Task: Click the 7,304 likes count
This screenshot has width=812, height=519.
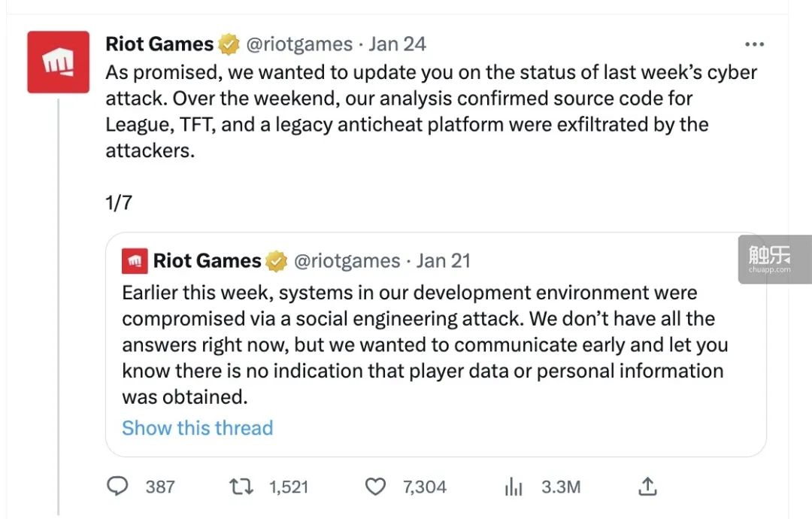Action: coord(425,487)
